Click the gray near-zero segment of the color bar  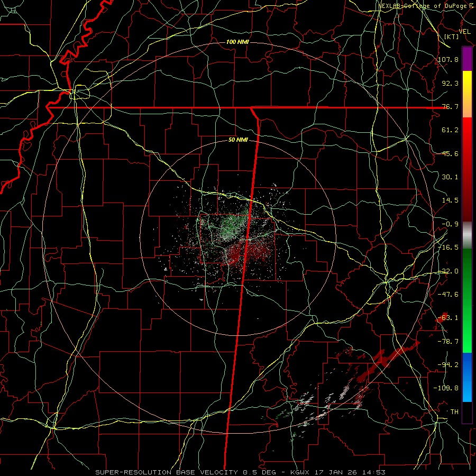pyautogui.click(x=467, y=235)
